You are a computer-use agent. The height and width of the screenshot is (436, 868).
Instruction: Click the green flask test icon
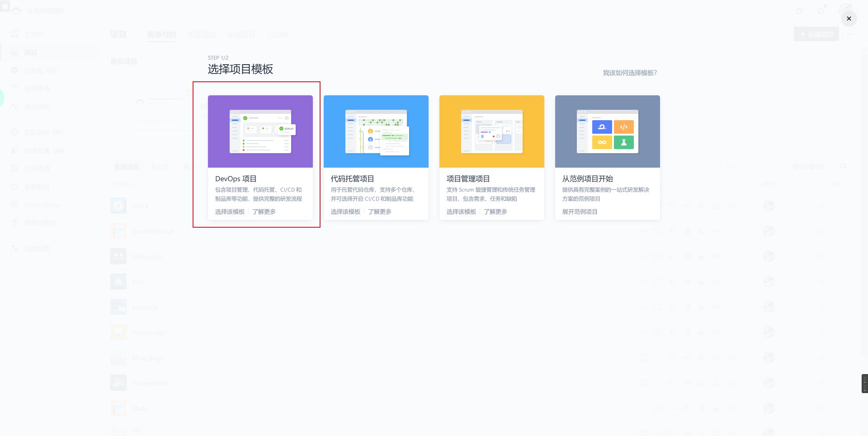(x=624, y=142)
